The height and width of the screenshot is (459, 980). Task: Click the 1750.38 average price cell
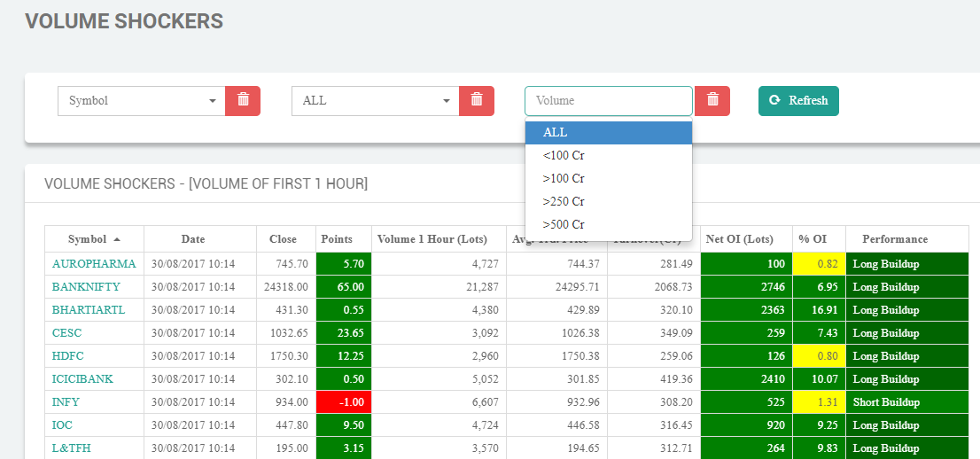click(x=556, y=356)
